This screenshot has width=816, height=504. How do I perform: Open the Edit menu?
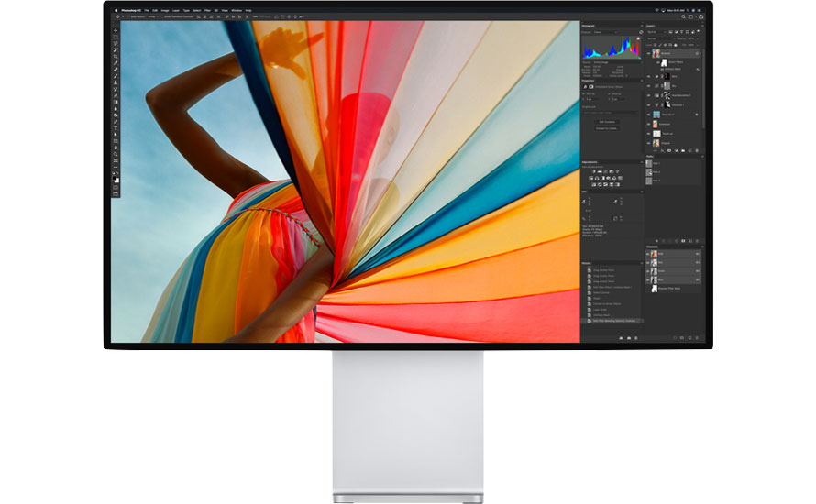[155, 10]
